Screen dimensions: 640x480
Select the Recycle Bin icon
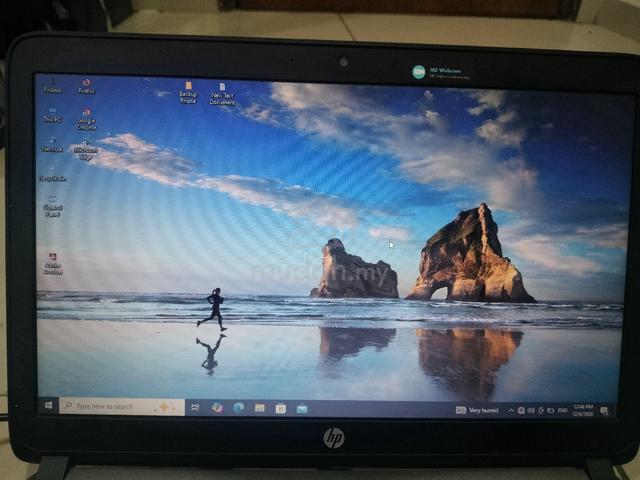53,174
